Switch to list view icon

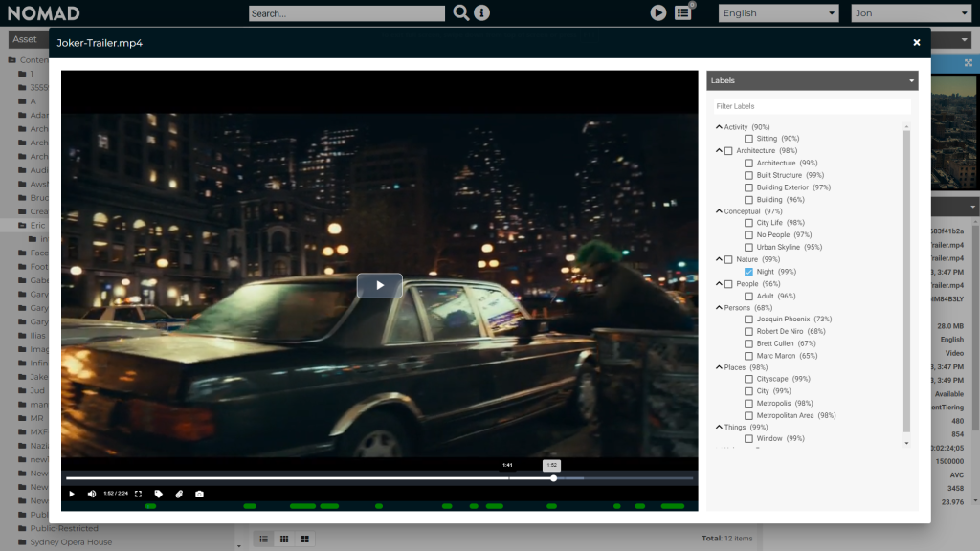pyautogui.click(x=264, y=539)
